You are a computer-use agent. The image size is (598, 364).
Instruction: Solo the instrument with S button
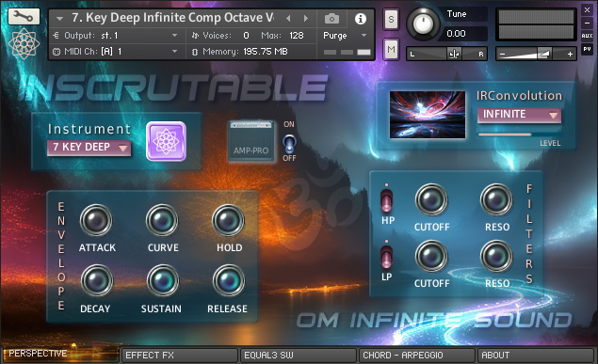[391, 19]
